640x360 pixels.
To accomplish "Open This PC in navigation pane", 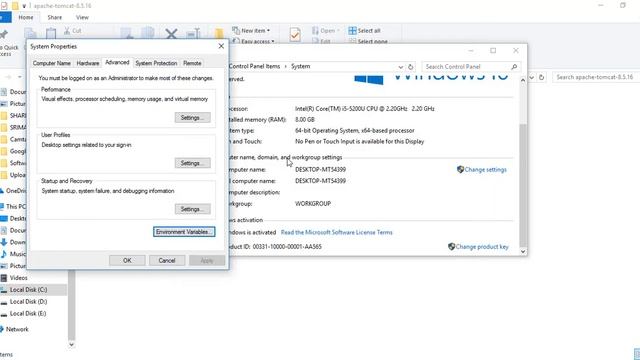I will [x=16, y=206].
